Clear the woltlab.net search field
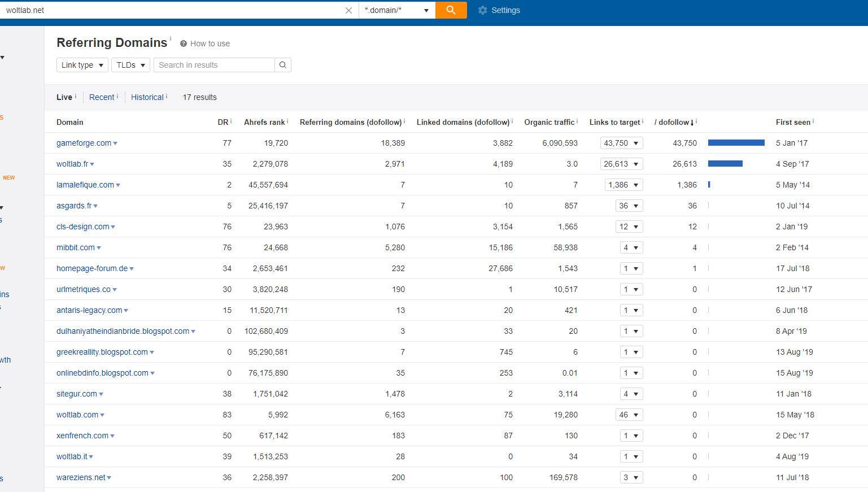Viewport: 868px width, 492px height. click(348, 10)
